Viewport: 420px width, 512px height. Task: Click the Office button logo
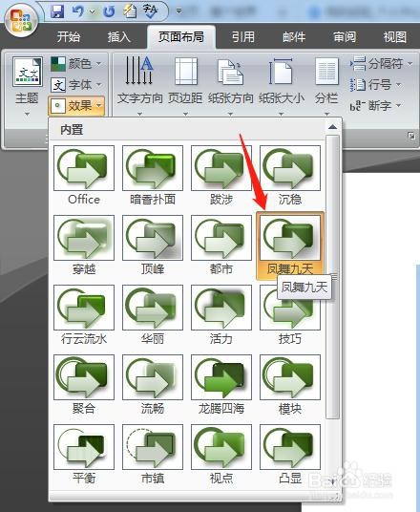point(21,20)
